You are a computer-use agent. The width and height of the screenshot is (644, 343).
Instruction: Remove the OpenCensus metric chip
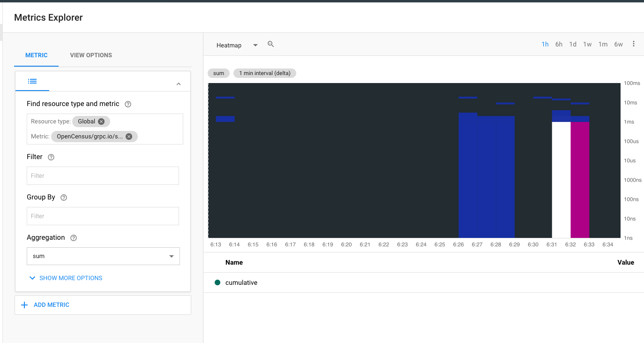pyautogui.click(x=129, y=137)
